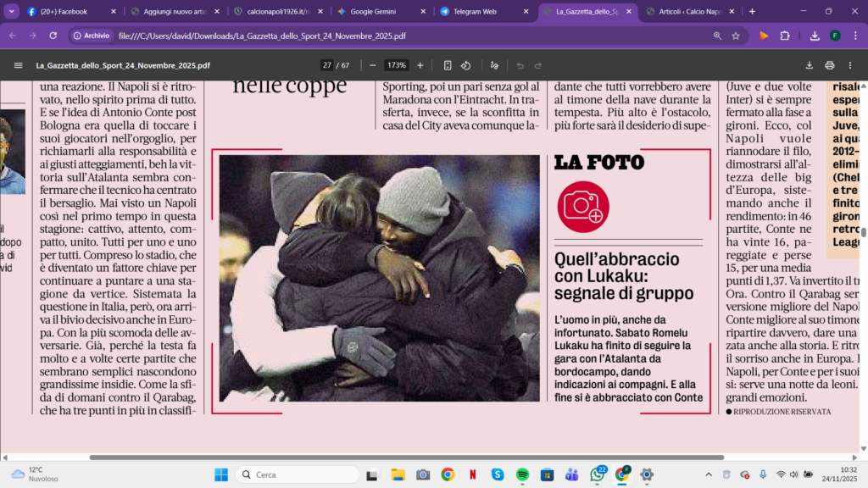The image size is (868, 488).
Task: Expand the tab search dropdown
Action: pos(12,11)
